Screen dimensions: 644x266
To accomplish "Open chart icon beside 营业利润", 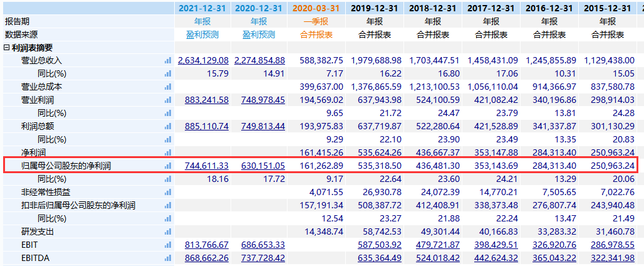I will tap(167, 100).
